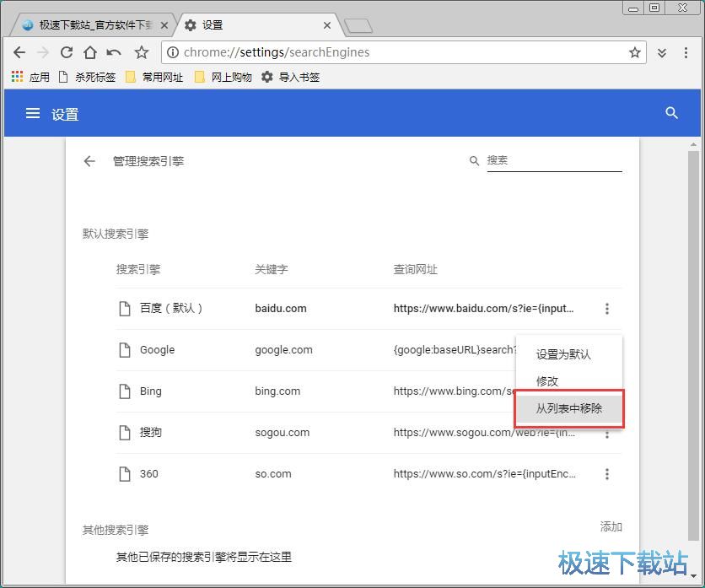Open the double-chevron extensions overflow

pos(662,53)
